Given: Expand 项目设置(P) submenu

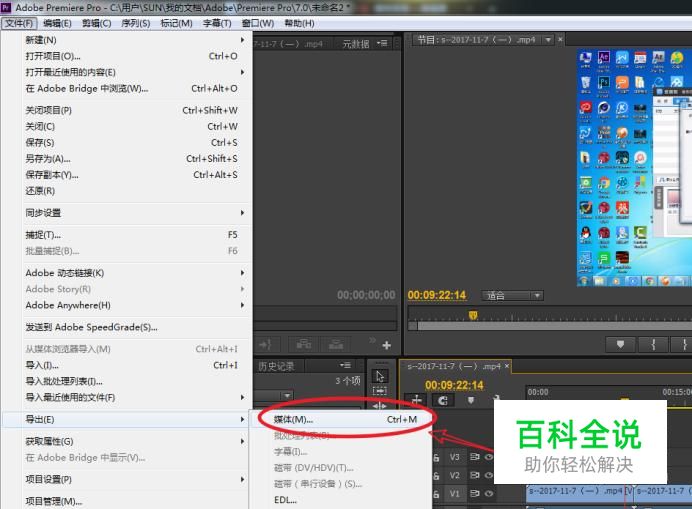Looking at the screenshot, I should click(242, 479).
